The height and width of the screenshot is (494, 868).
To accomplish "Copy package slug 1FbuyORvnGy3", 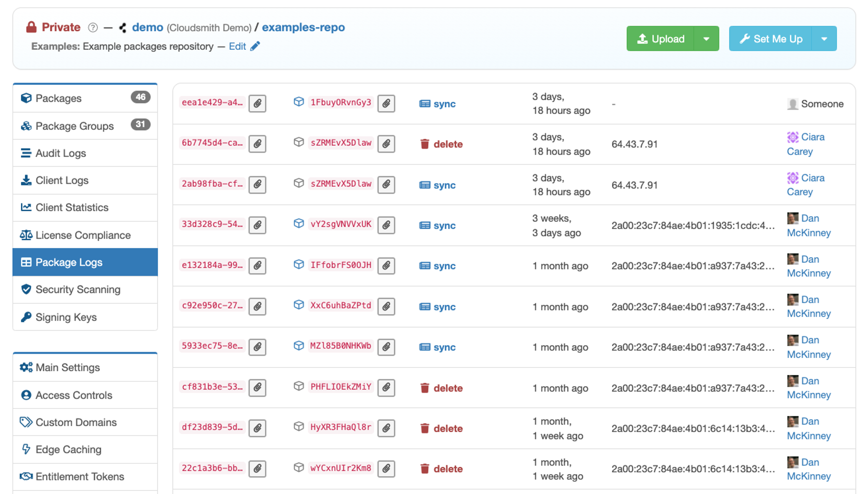I will [x=386, y=103].
